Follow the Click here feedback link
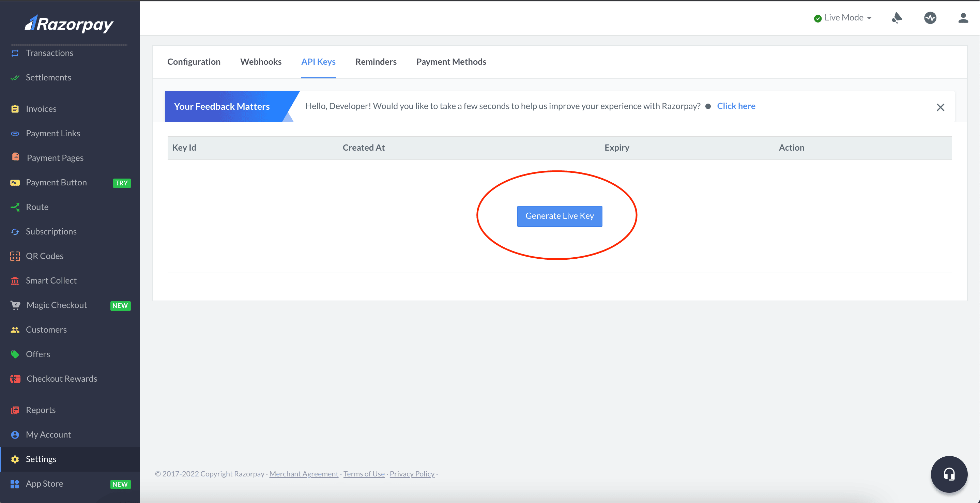980x503 pixels. [736, 106]
